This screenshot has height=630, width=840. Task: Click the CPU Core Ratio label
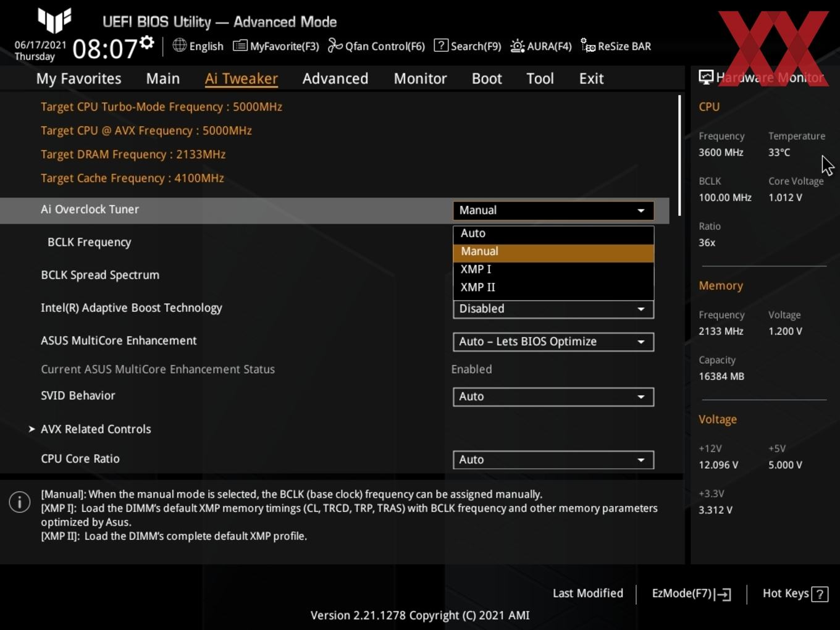click(x=80, y=459)
